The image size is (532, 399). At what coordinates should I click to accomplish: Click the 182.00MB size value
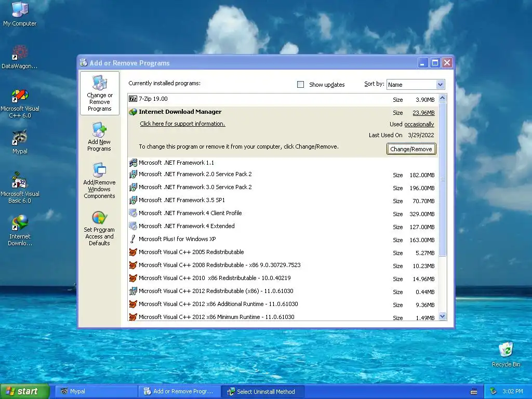[422, 175]
